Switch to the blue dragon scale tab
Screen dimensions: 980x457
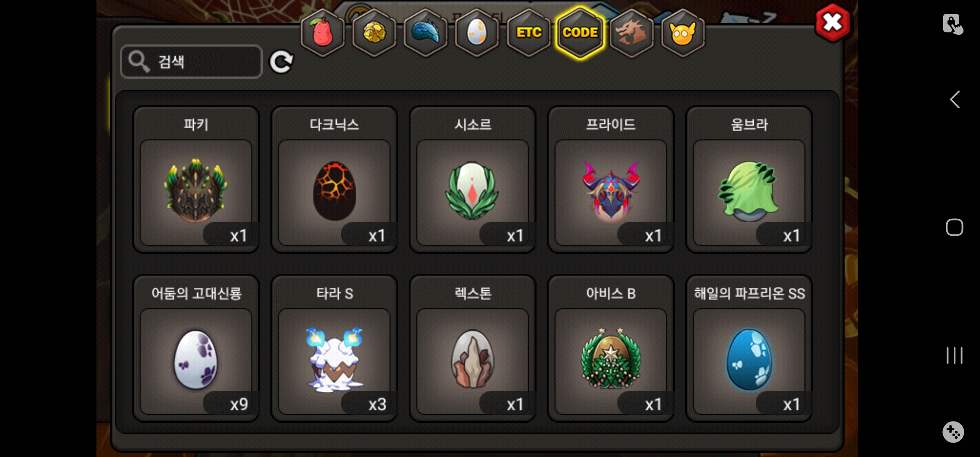426,33
